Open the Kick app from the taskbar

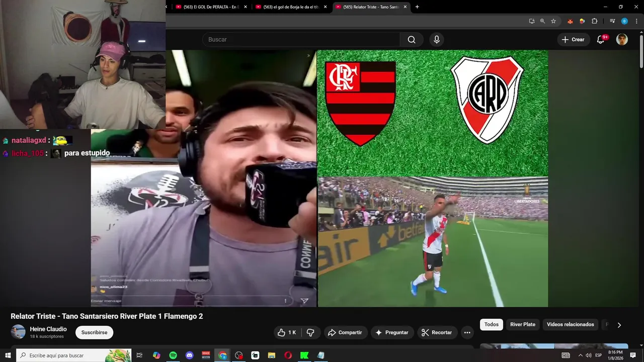[304, 355]
